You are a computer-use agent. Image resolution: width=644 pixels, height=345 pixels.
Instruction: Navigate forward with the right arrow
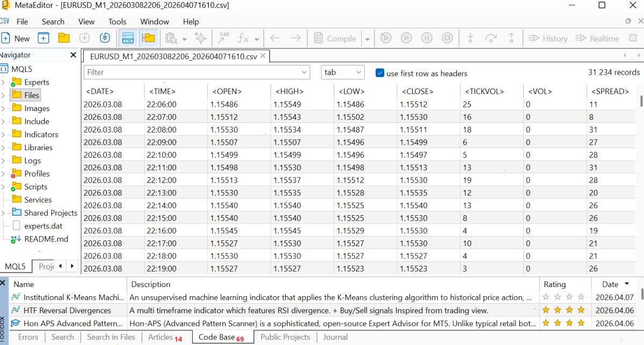tap(295, 38)
